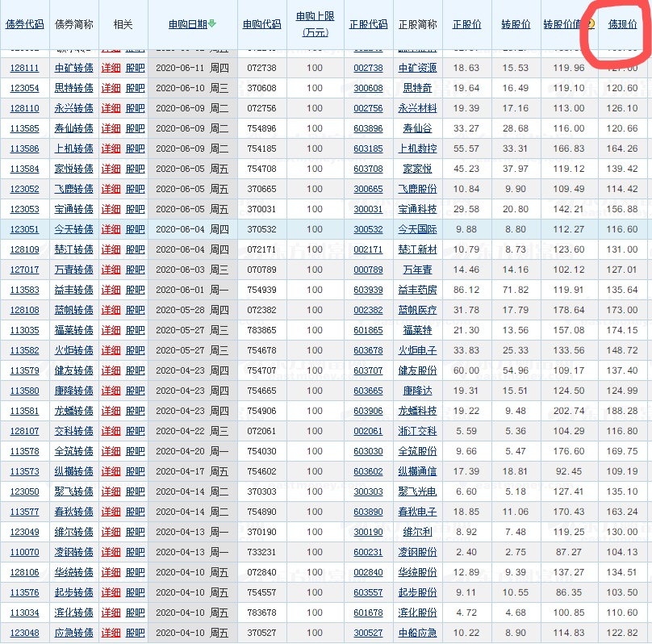Screen dimensions: 652x644
Task: Sort by 申购上限(万元) header
Action: (316, 24)
